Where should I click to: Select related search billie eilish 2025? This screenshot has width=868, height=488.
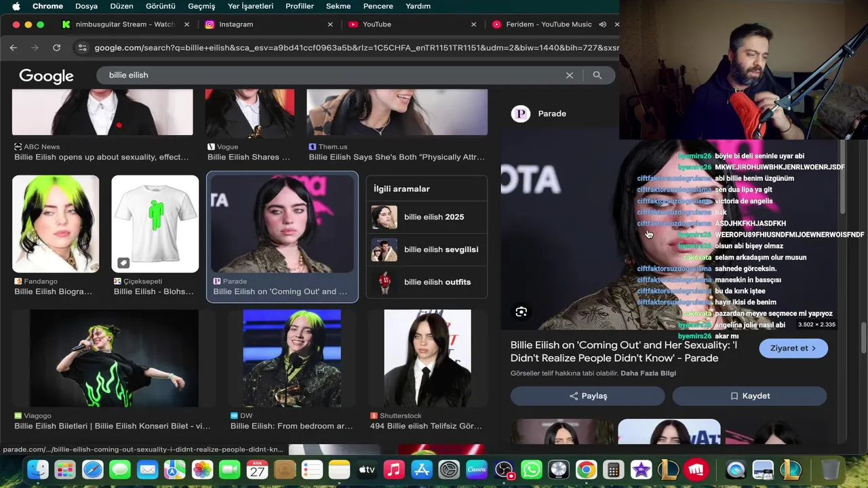pos(427,217)
